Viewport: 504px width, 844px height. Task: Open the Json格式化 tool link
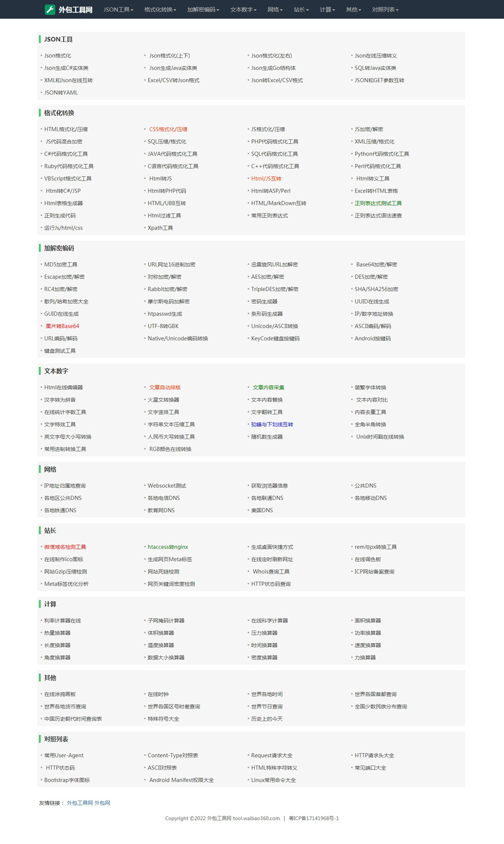(58, 56)
